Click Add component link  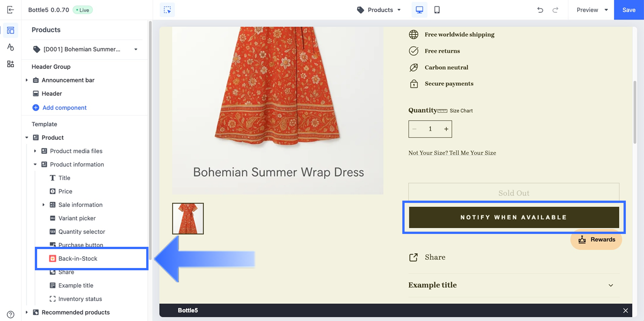64,108
